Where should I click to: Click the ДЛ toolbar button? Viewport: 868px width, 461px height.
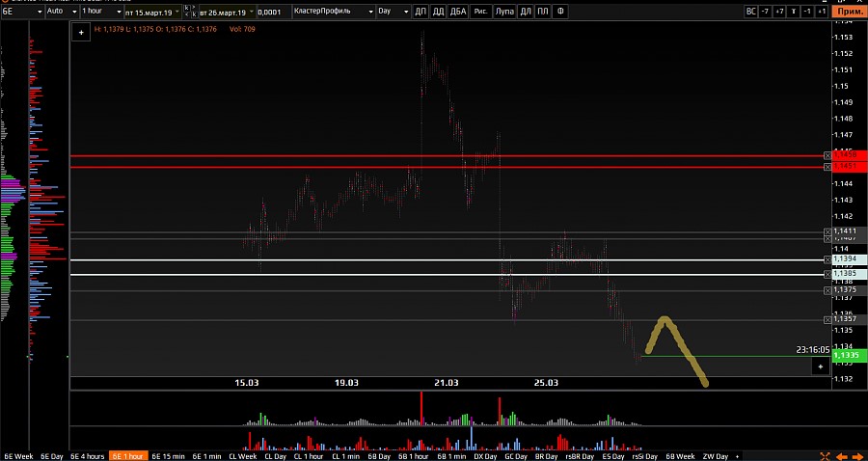pos(527,12)
